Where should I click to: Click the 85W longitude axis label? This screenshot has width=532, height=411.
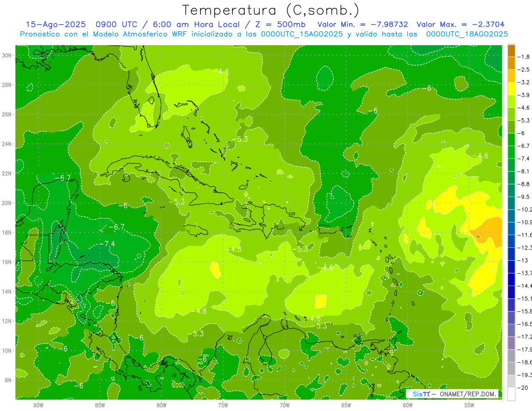(x=100, y=405)
